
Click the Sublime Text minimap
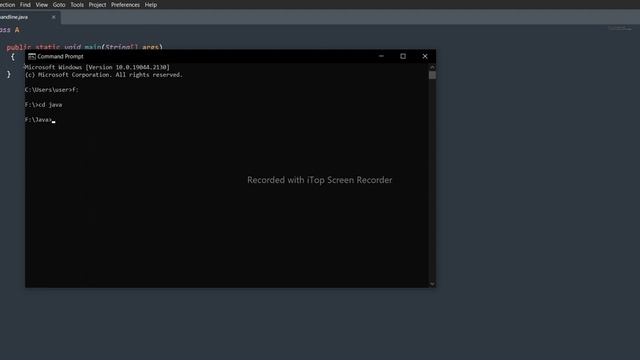620,28
